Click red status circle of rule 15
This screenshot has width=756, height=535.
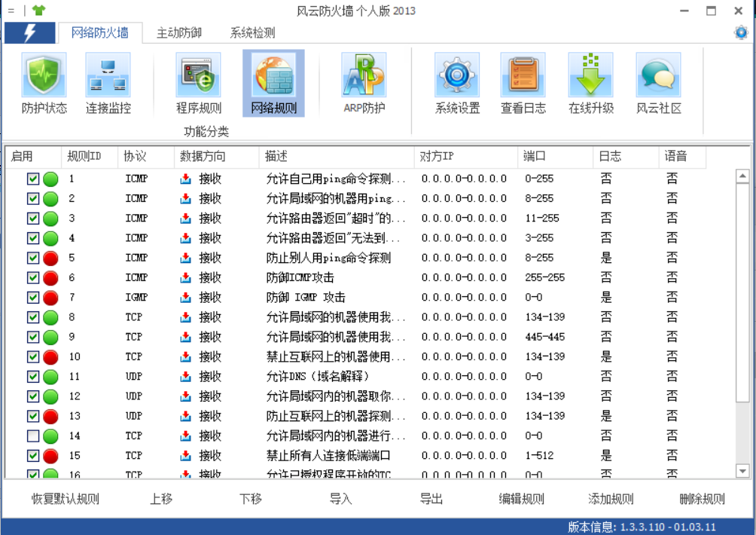[x=50, y=456]
